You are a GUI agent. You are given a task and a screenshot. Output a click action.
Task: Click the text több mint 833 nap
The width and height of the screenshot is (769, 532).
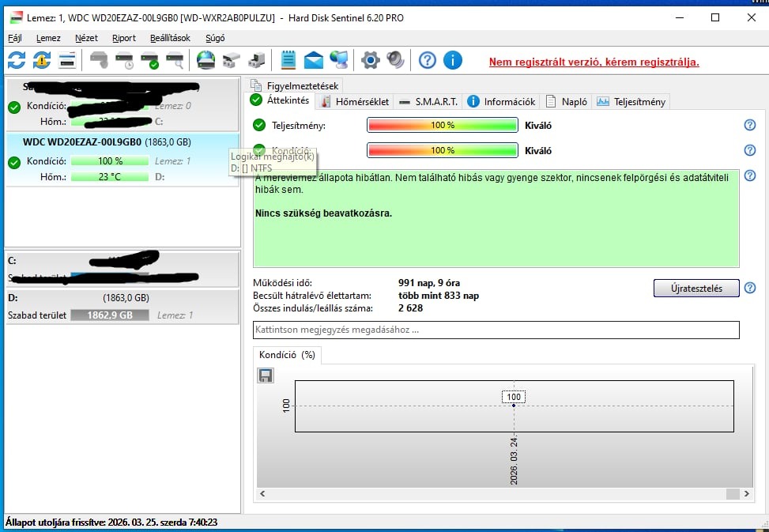[x=439, y=296]
